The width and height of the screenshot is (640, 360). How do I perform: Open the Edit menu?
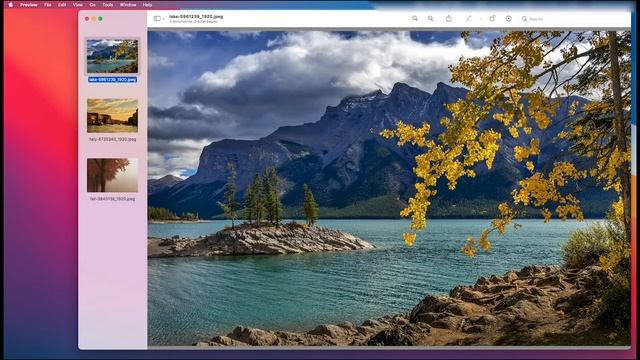tap(62, 5)
